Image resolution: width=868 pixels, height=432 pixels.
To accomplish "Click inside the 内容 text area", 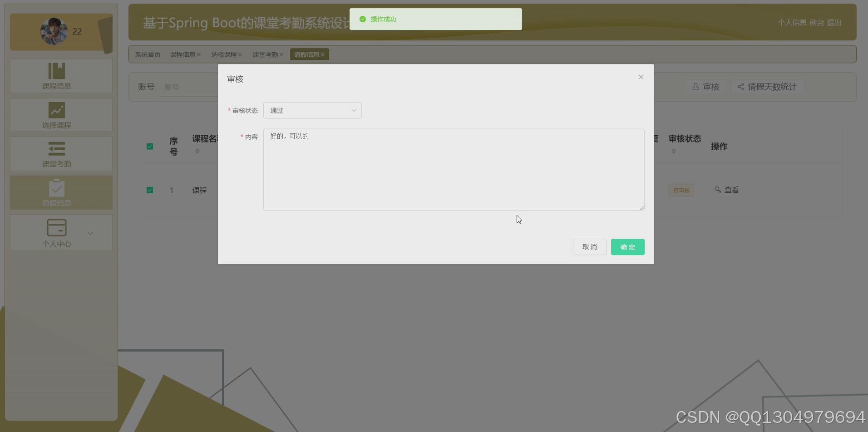I will pyautogui.click(x=453, y=170).
